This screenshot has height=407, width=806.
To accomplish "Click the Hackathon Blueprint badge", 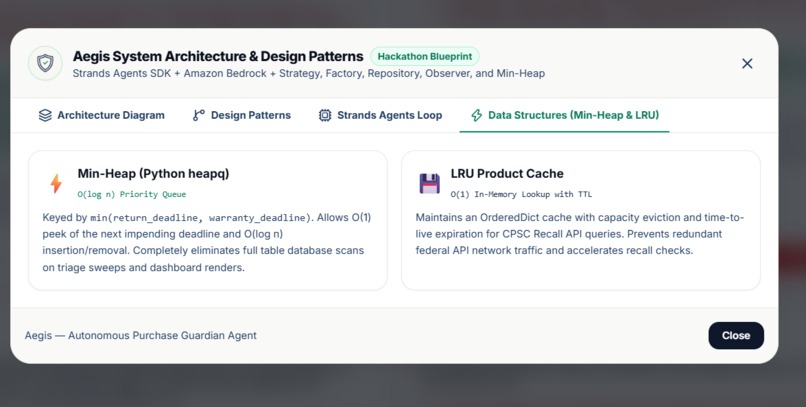I will point(425,57).
